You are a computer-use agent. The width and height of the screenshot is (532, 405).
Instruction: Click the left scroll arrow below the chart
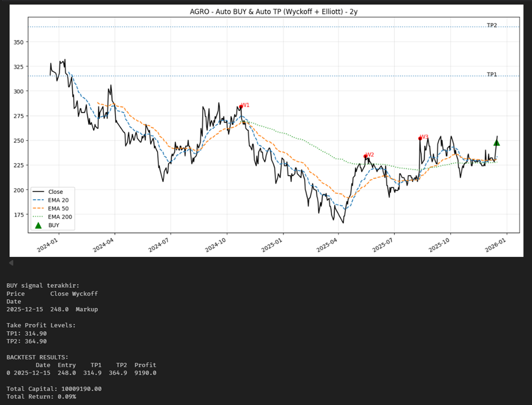pyautogui.click(x=10, y=263)
